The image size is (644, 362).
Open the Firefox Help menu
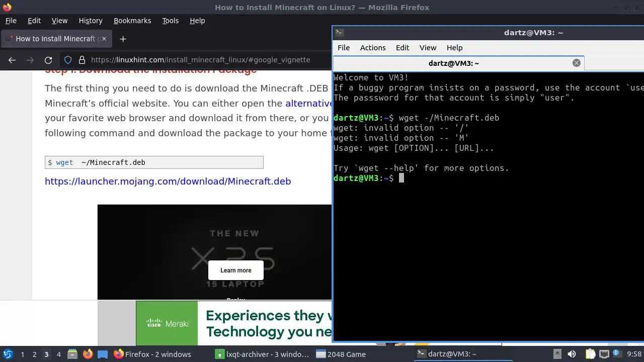[197, 21]
